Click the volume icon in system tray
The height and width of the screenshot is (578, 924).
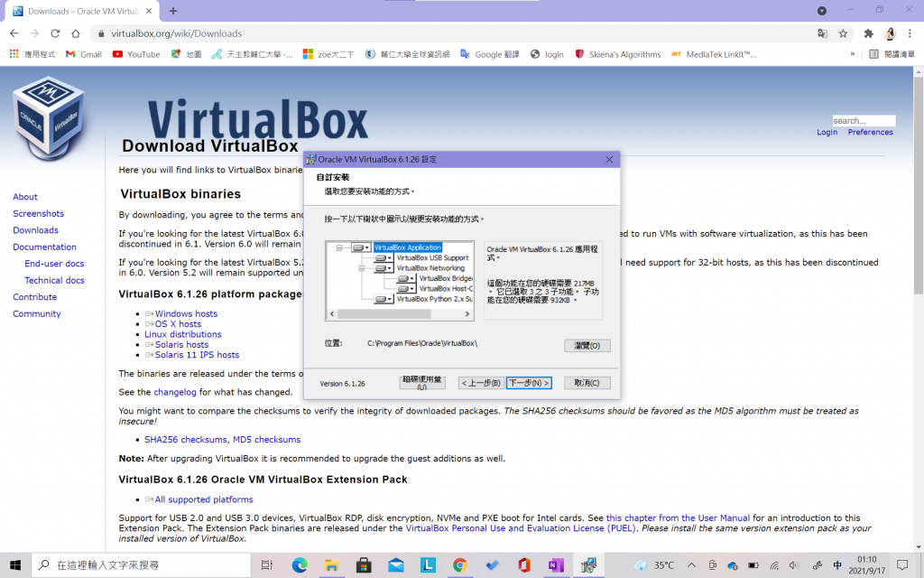794,565
